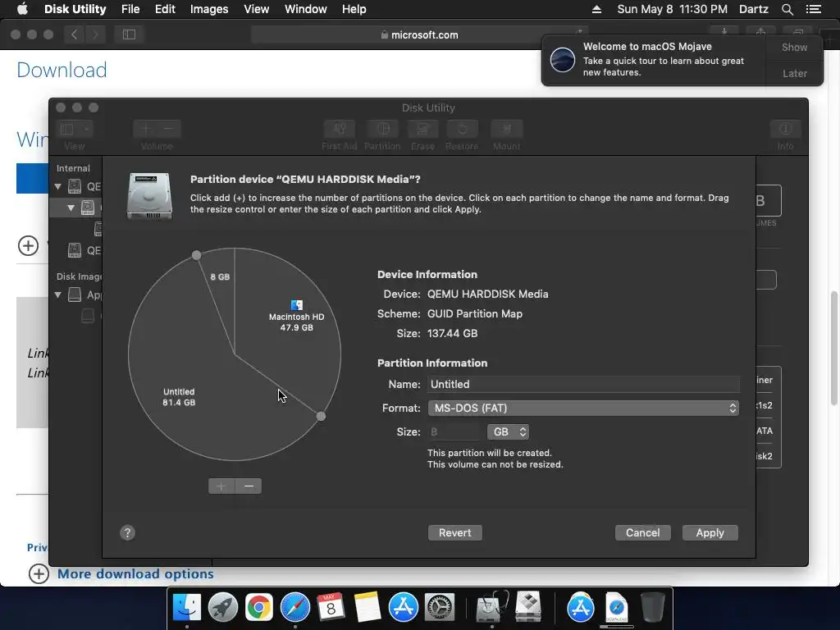The image size is (840, 630).
Task: Open More download options link
Action: [135, 573]
